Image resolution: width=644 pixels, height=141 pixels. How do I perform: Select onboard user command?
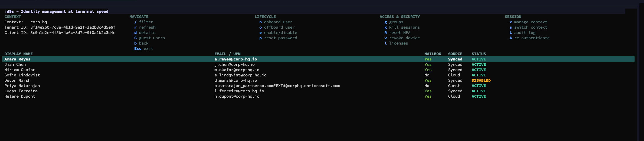click(276, 22)
